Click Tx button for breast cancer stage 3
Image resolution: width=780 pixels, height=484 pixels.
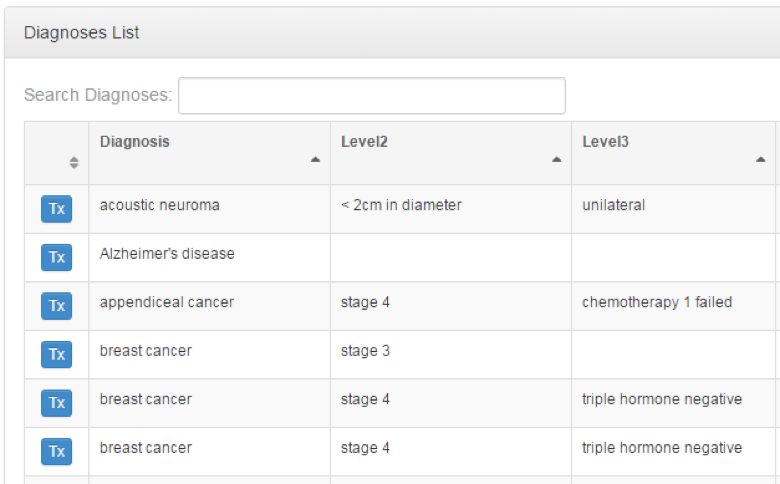(x=57, y=355)
